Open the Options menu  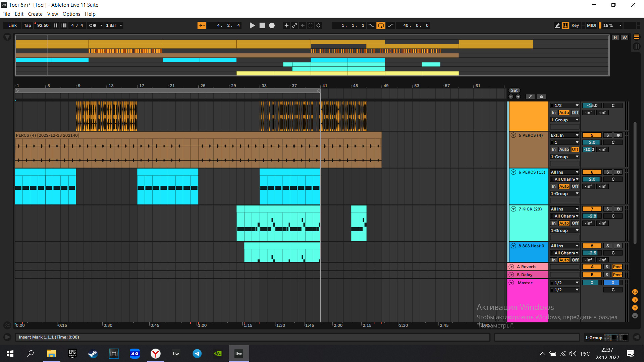point(71,14)
